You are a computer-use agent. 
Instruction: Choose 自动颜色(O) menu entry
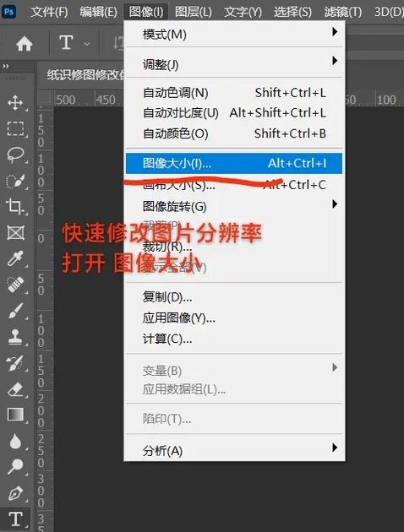(x=234, y=133)
